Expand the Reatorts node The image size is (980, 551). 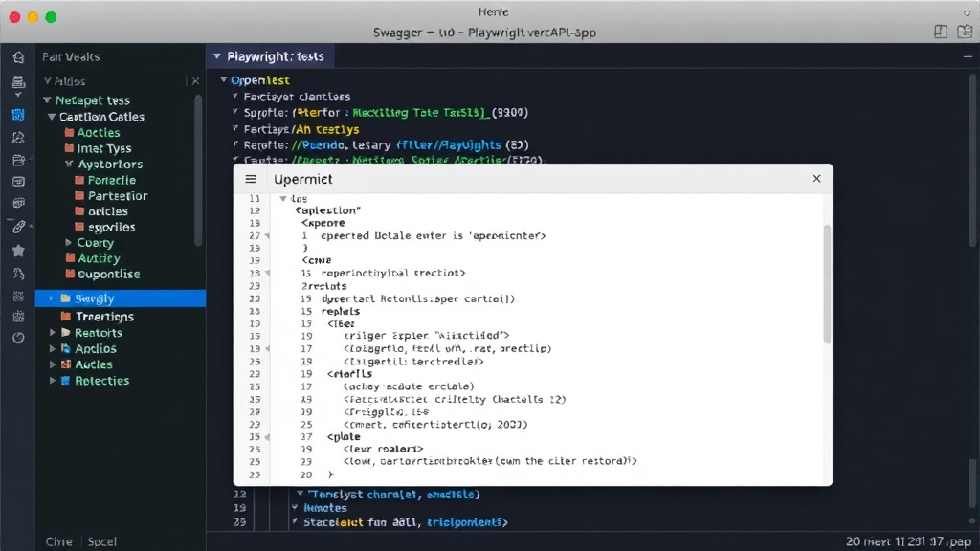click(x=53, y=333)
